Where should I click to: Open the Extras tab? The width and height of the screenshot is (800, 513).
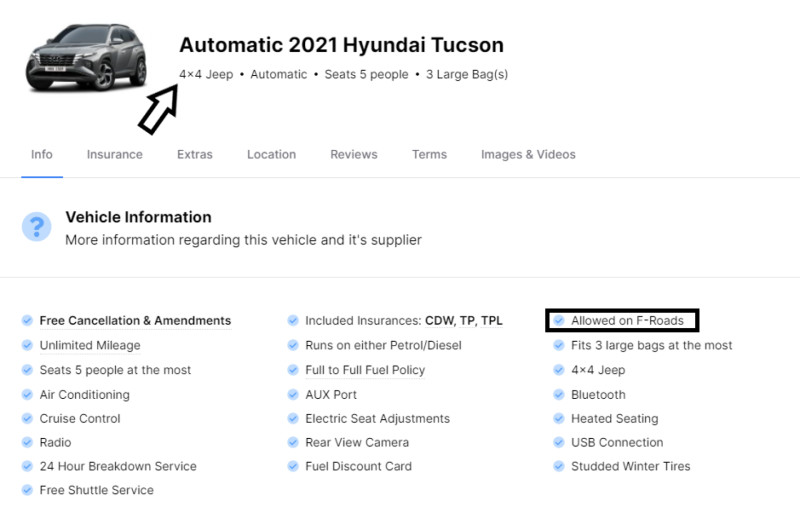[194, 154]
